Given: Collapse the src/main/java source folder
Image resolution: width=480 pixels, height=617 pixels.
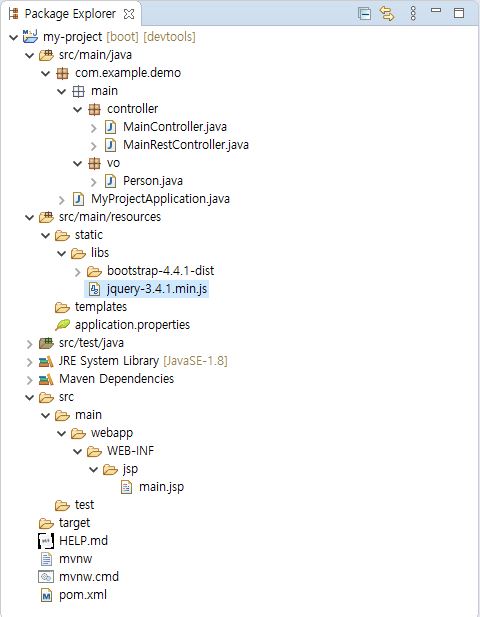Looking at the screenshot, I should pos(30,55).
